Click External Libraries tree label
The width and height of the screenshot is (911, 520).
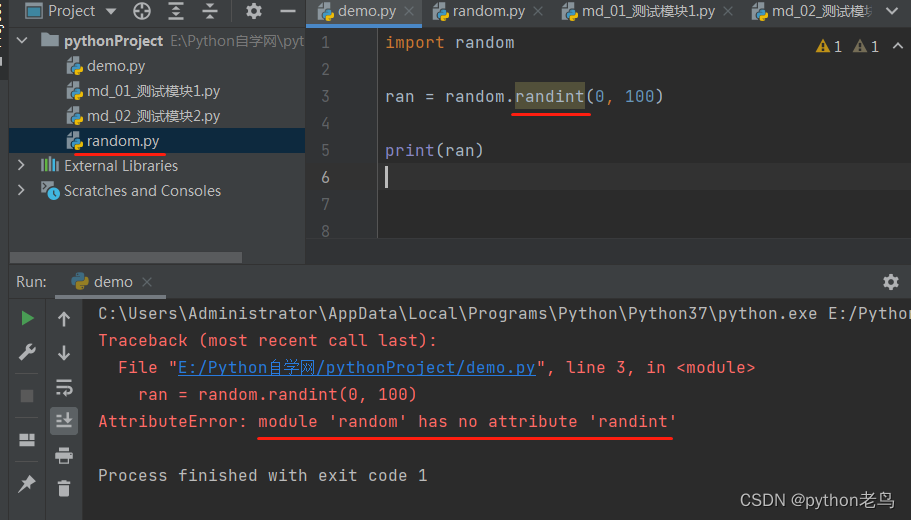[121, 166]
